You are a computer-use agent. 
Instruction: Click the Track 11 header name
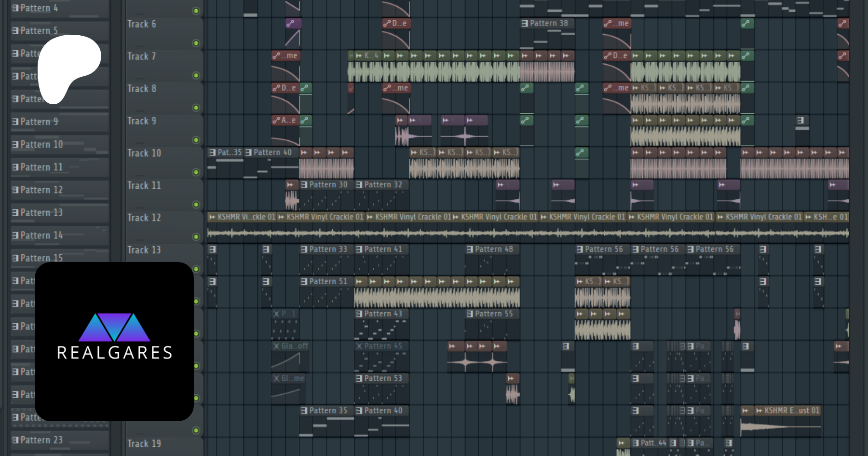[144, 186]
